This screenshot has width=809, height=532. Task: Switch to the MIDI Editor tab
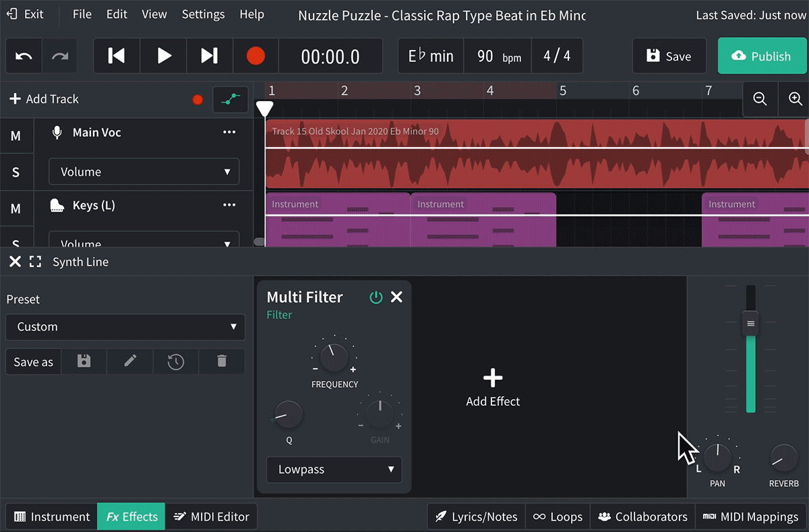coord(212,516)
